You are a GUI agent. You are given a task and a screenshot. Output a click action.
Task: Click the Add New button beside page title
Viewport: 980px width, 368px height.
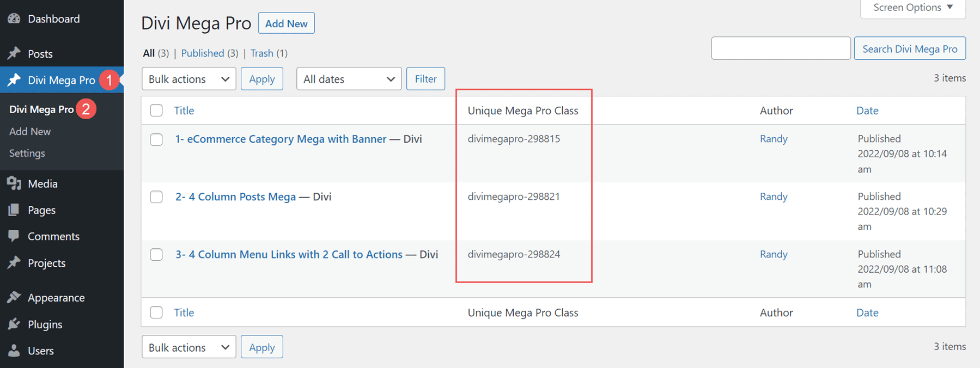(287, 23)
